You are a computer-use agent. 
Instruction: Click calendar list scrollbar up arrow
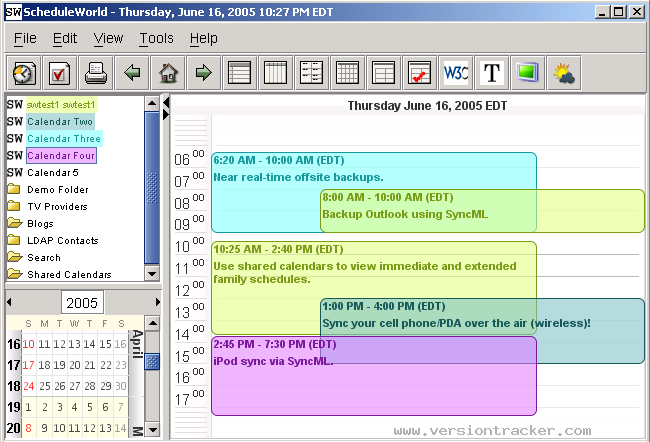coord(152,103)
